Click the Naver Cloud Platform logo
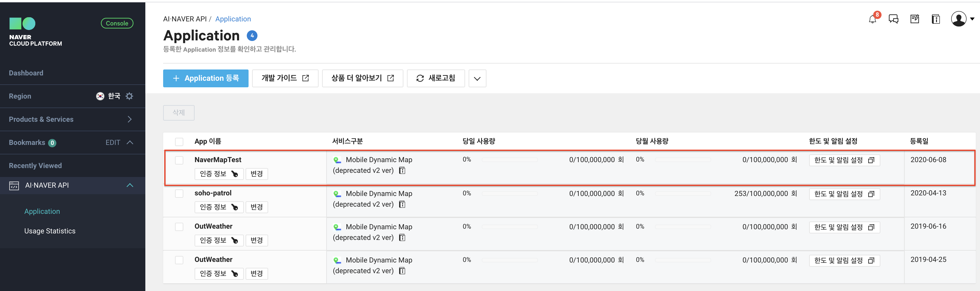 pyautogui.click(x=35, y=32)
